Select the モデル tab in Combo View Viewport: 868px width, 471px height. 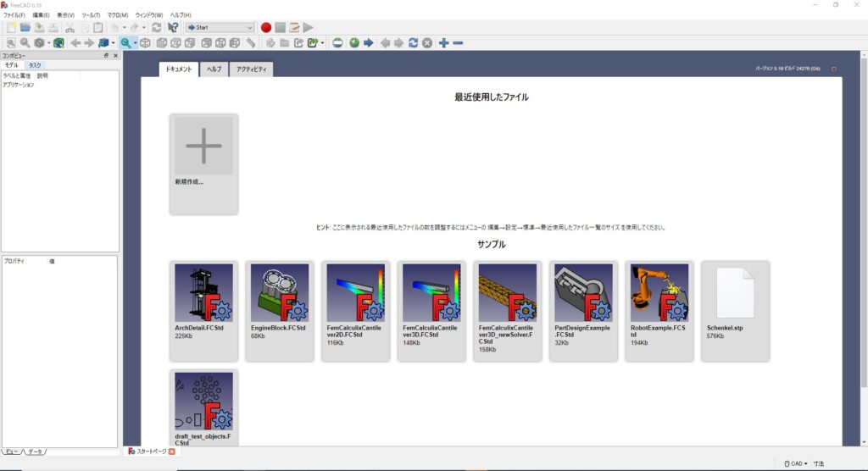coord(12,65)
